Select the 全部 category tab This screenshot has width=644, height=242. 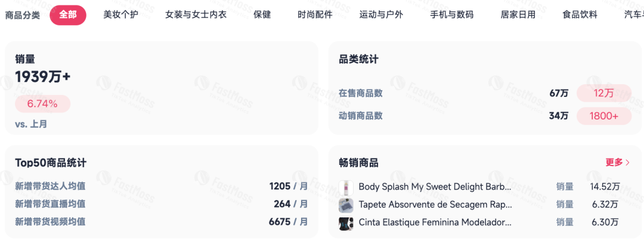click(67, 14)
